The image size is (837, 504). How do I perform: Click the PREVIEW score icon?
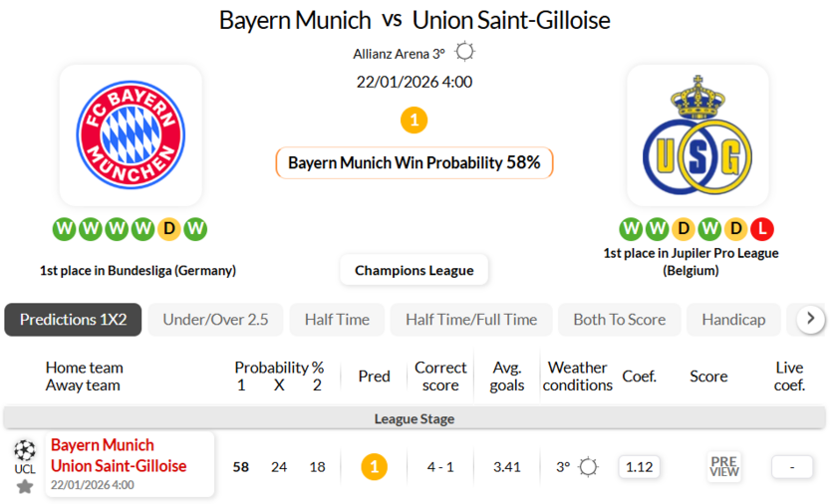pyautogui.click(x=724, y=466)
